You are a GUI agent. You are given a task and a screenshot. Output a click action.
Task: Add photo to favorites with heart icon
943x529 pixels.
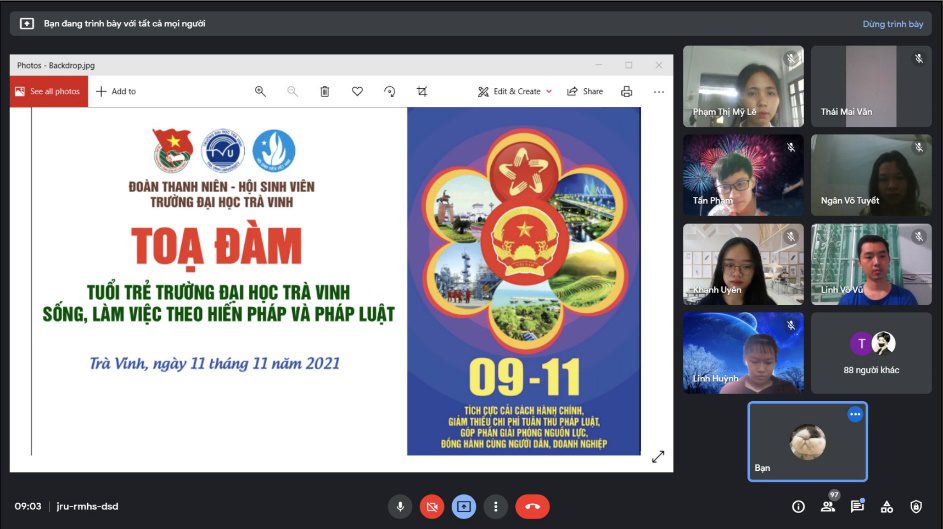point(357,91)
